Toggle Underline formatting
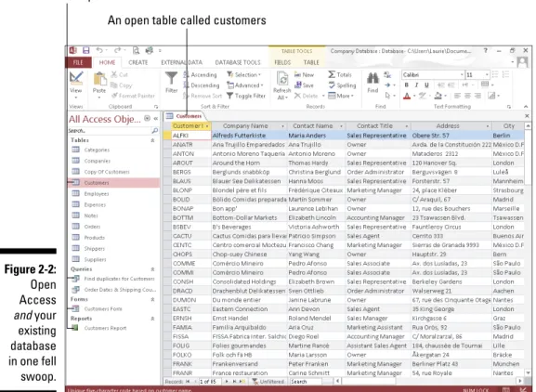The width and height of the screenshot is (536, 392). click(x=426, y=85)
